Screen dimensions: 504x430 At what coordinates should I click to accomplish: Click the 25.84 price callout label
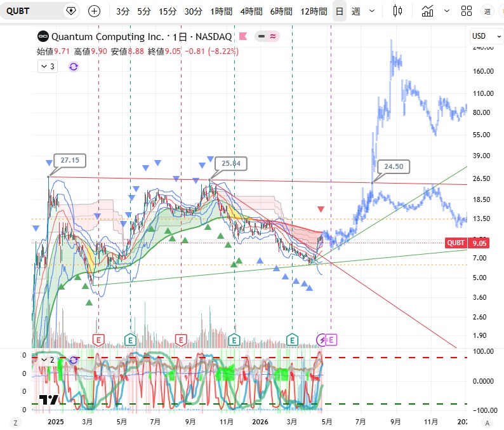click(x=231, y=163)
